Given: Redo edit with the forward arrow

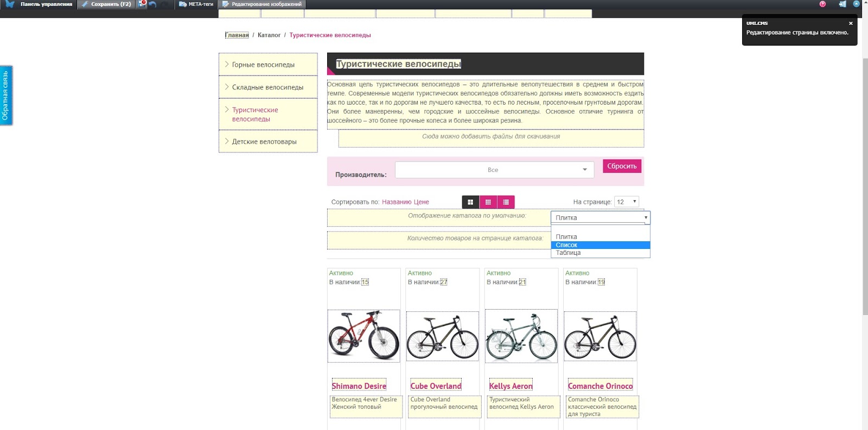Looking at the screenshot, I should tap(164, 4).
